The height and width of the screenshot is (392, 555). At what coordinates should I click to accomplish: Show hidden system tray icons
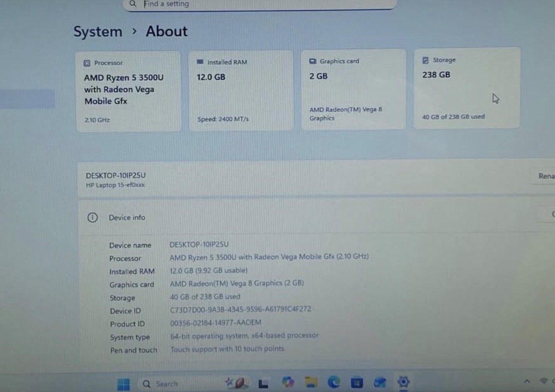527,381
